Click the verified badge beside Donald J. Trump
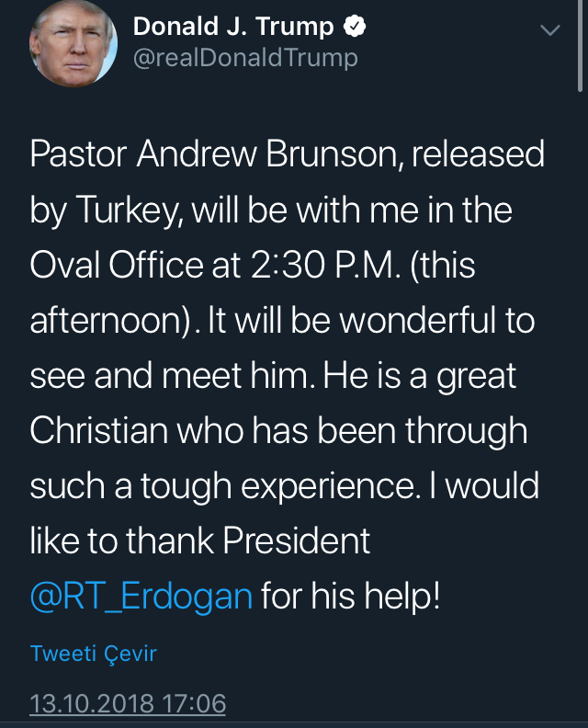The width and height of the screenshot is (588, 728). (356, 28)
